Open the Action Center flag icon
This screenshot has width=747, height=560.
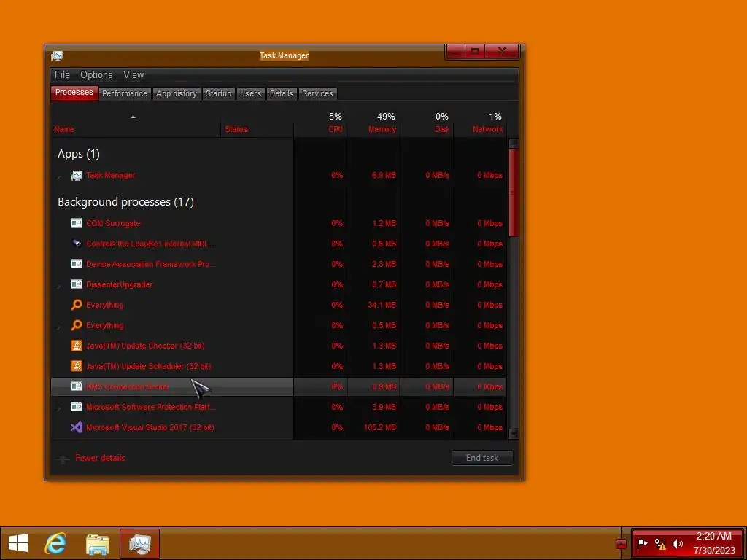pyautogui.click(x=643, y=543)
